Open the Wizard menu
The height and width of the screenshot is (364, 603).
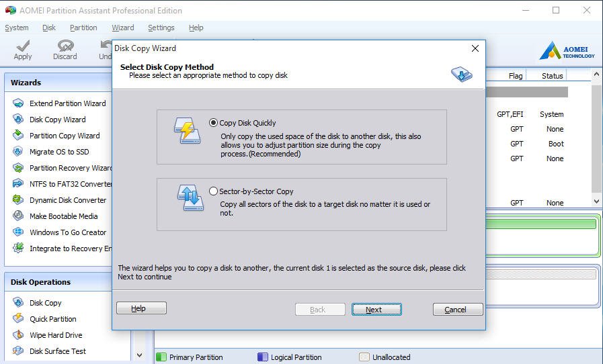click(123, 28)
